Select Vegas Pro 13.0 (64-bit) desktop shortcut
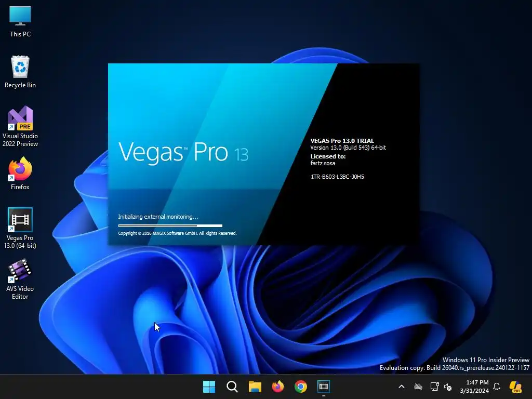The height and width of the screenshot is (399, 532). tap(20, 228)
